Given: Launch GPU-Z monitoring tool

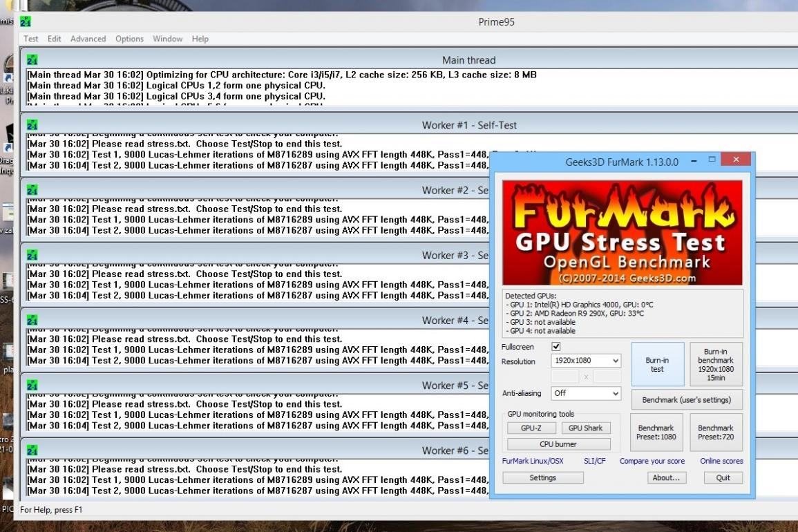Looking at the screenshot, I should [x=531, y=428].
